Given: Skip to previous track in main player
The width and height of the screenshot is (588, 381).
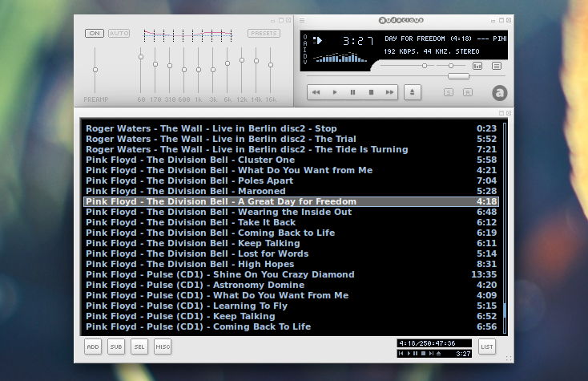Looking at the screenshot, I should 316,92.
